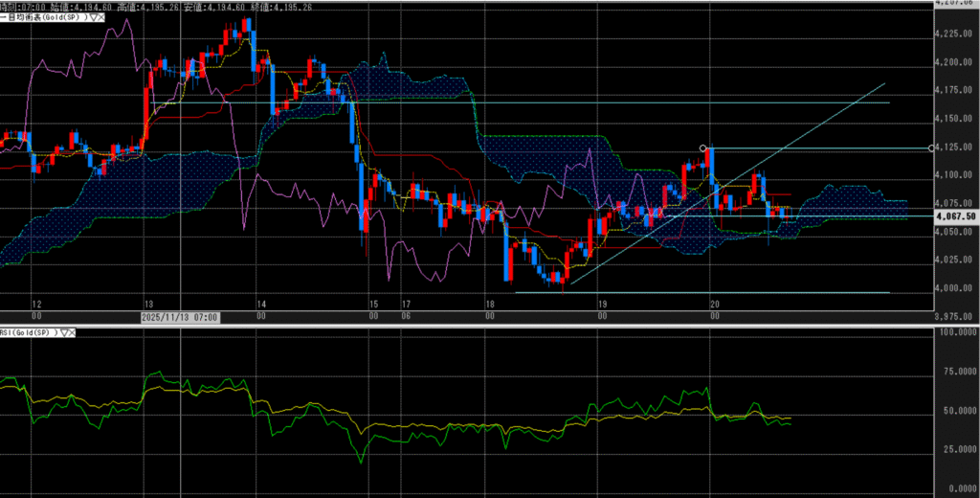This screenshot has width=980, height=498.
Task: Remove the RSI panel using its X icon
Action: coord(74,331)
